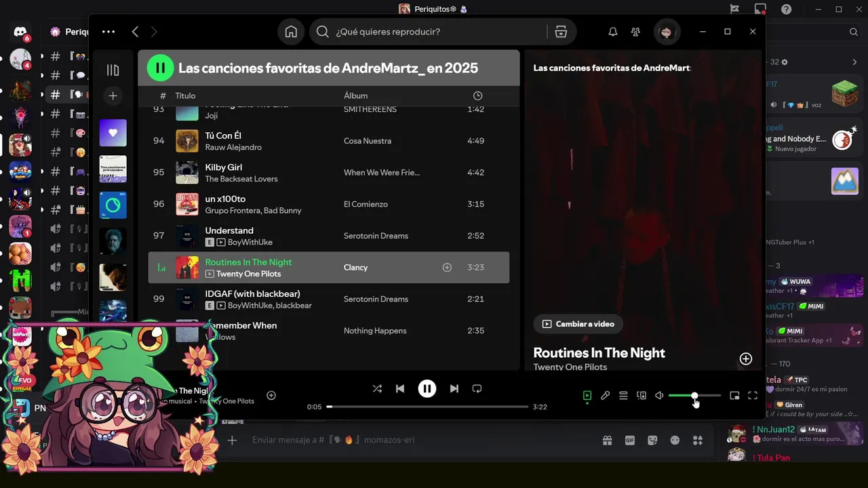Go back with the Spotify back arrow

[x=135, y=32]
